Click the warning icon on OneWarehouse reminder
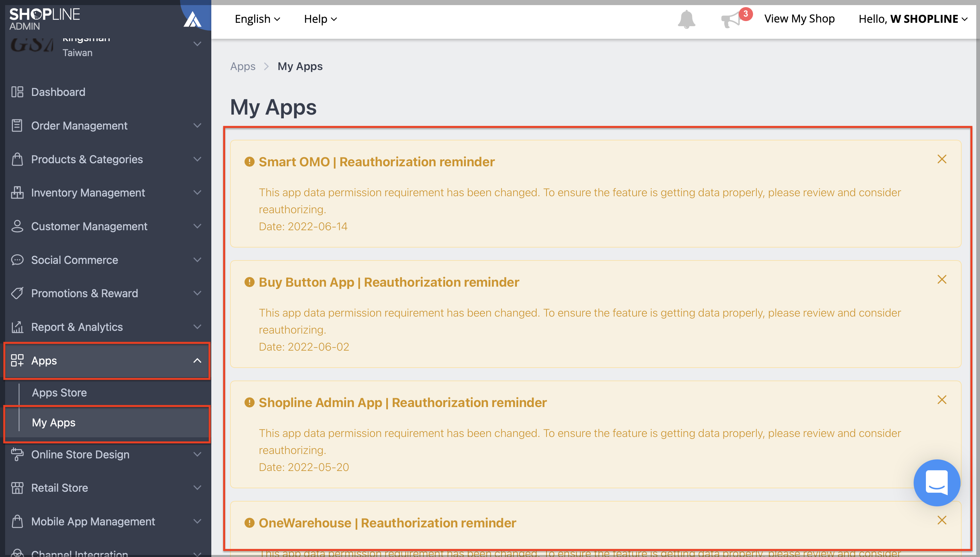The height and width of the screenshot is (557, 980). click(249, 523)
